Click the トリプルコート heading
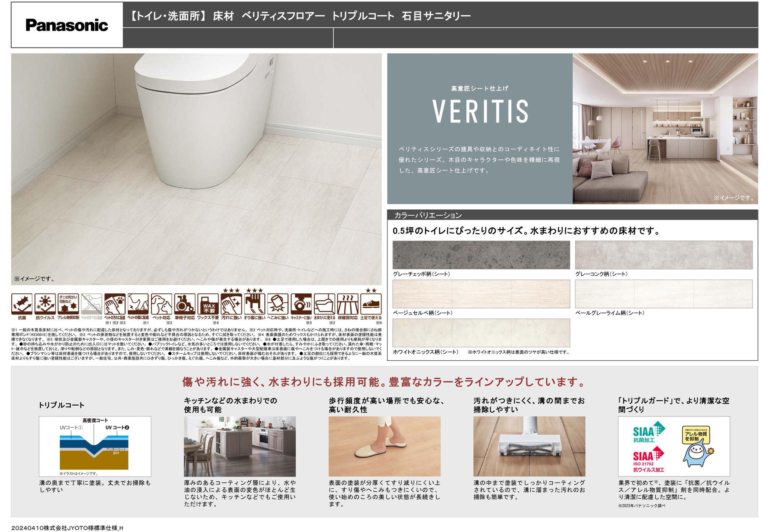This screenshot has width=769, height=532. [62, 405]
